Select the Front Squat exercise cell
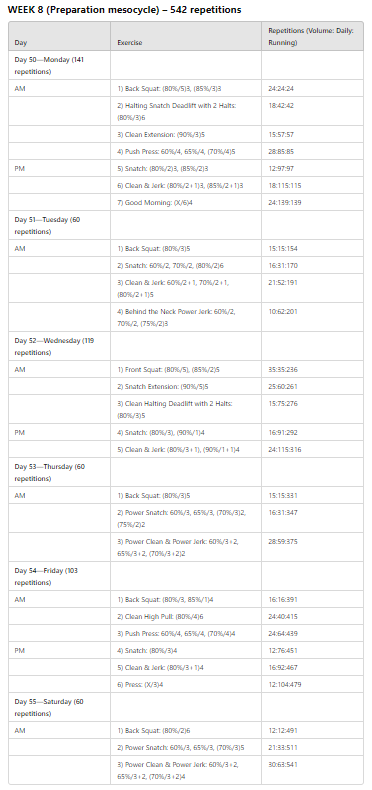Viewport: 372px width, 790px height. click(186, 369)
